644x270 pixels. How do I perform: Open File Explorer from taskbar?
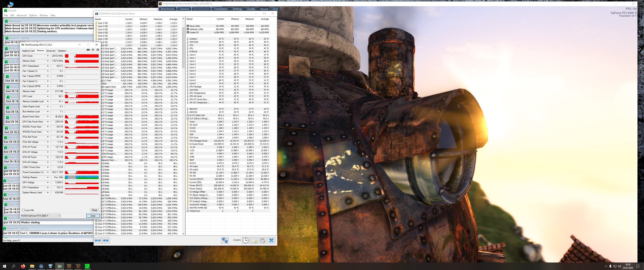coord(32,266)
